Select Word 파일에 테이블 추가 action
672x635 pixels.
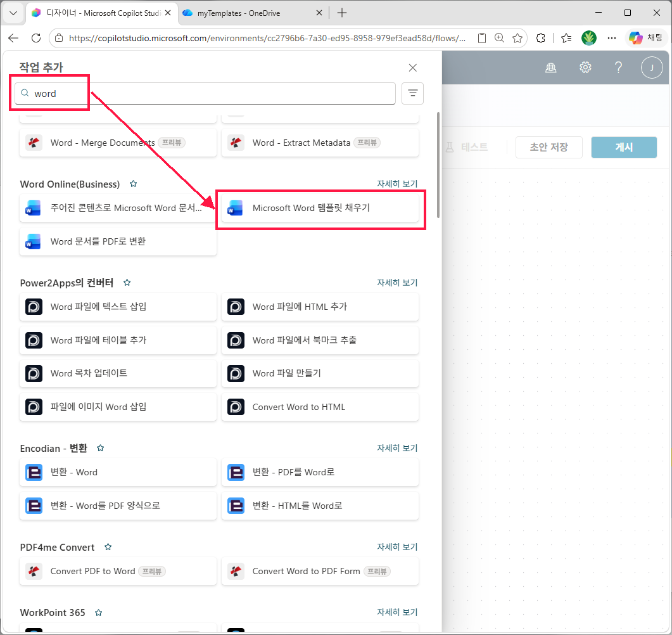[x=118, y=340]
